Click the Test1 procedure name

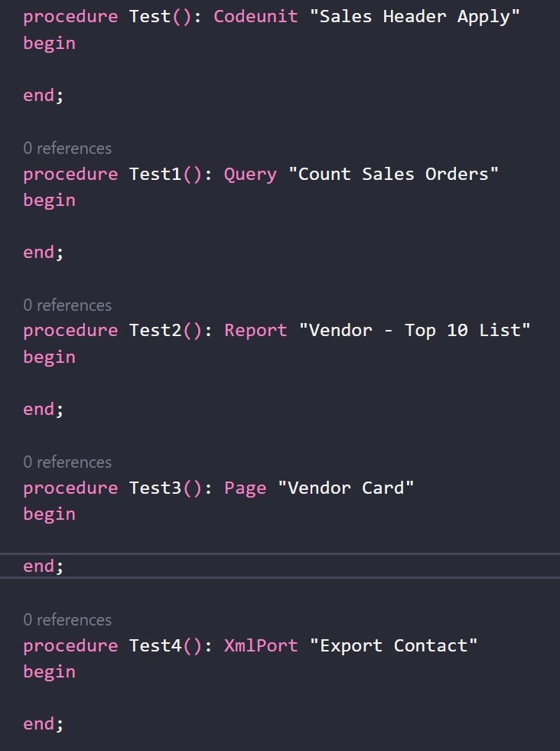click(155, 175)
